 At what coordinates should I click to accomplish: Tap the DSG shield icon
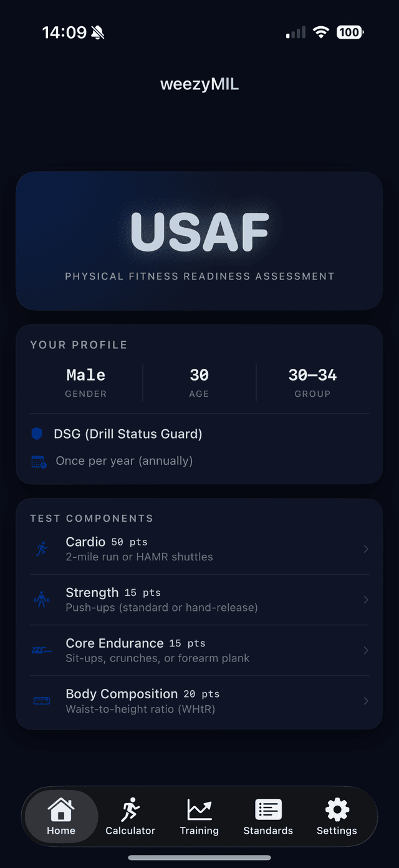37,434
